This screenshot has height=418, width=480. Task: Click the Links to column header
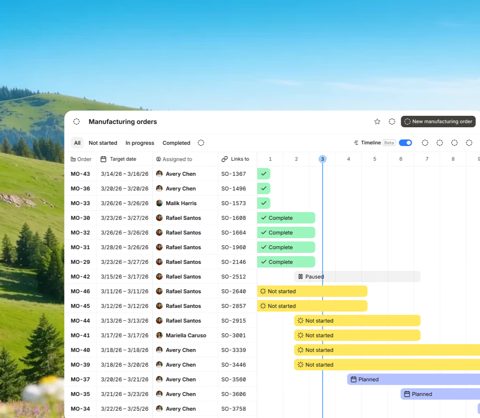tap(235, 159)
